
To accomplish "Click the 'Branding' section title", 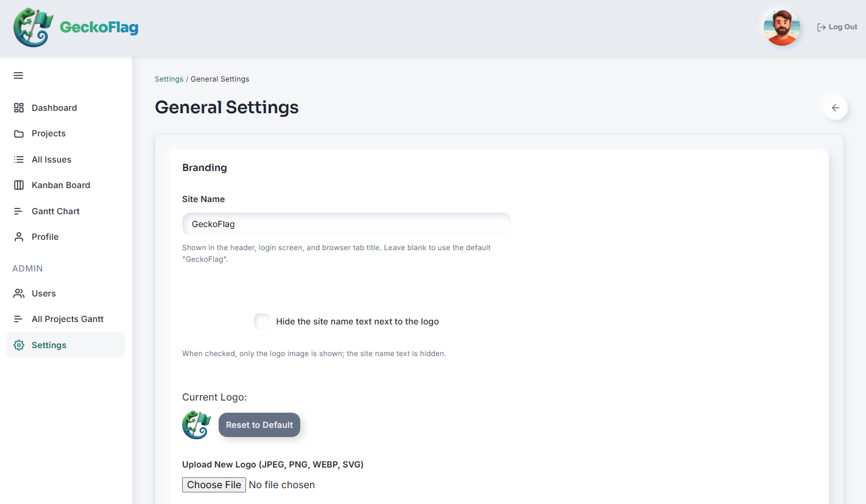I will coord(205,168).
